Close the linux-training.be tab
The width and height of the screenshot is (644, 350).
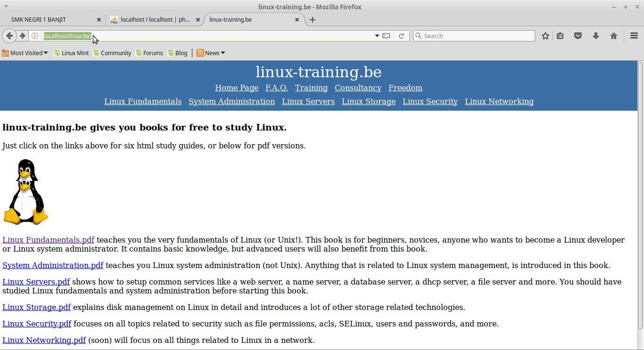297,20
